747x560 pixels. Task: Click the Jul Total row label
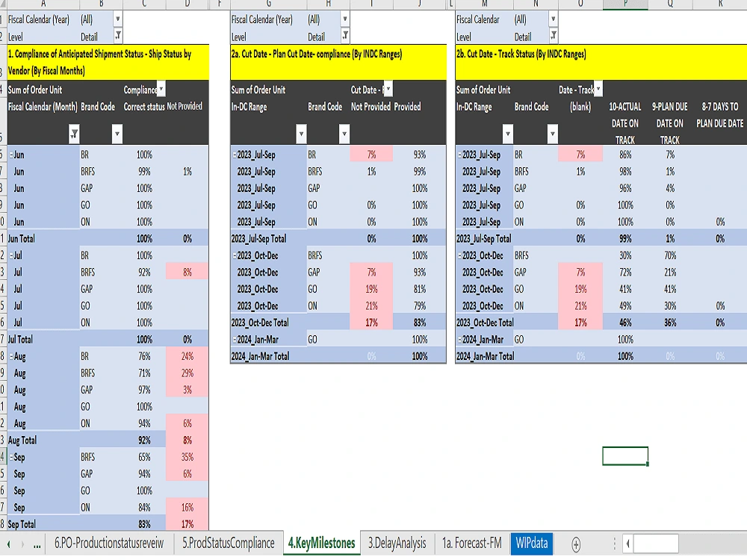coord(20,340)
